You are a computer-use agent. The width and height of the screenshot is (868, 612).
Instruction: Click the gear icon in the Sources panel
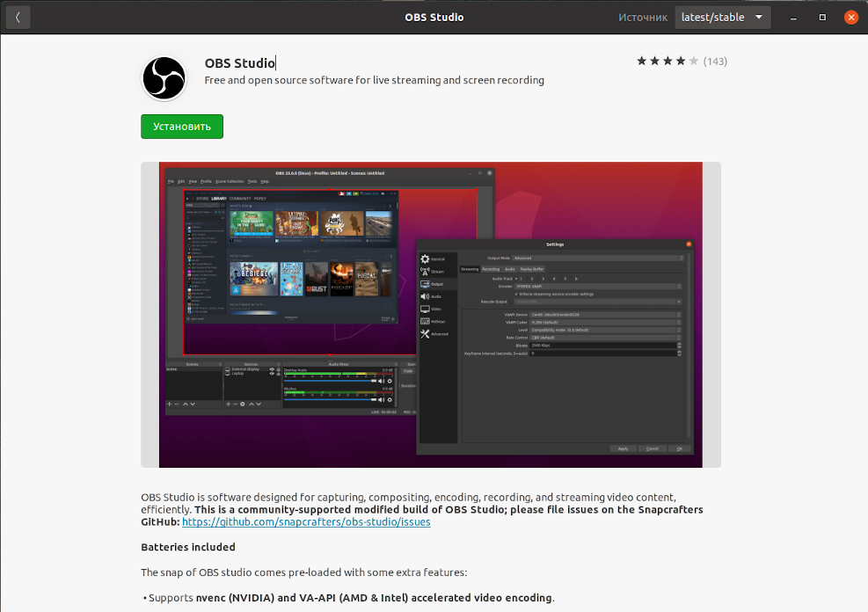click(x=243, y=404)
